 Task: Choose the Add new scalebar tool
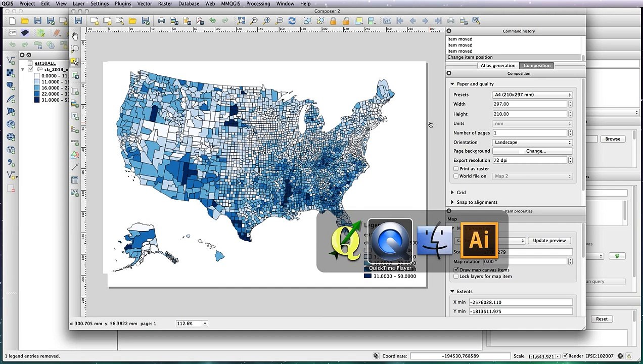click(75, 143)
